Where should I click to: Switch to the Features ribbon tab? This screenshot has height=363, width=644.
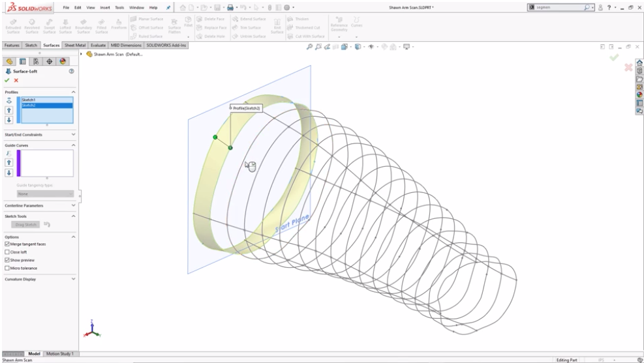click(x=12, y=45)
